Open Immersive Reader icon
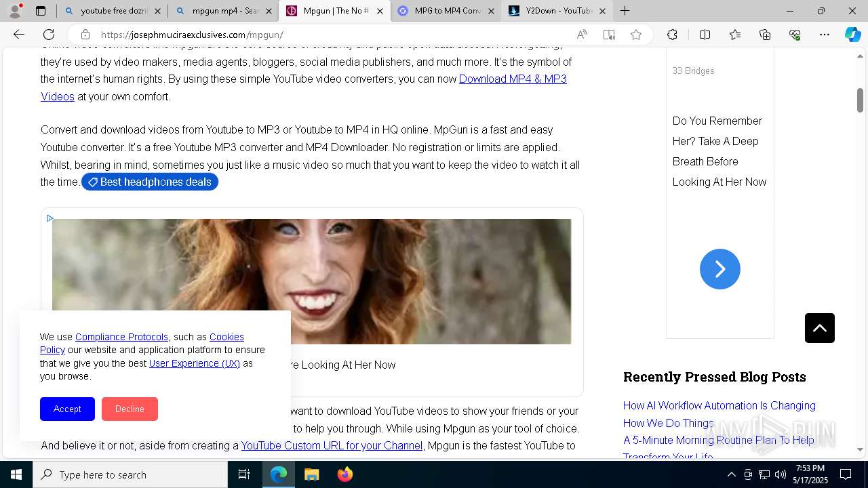The width and height of the screenshot is (868, 488). tap(609, 35)
